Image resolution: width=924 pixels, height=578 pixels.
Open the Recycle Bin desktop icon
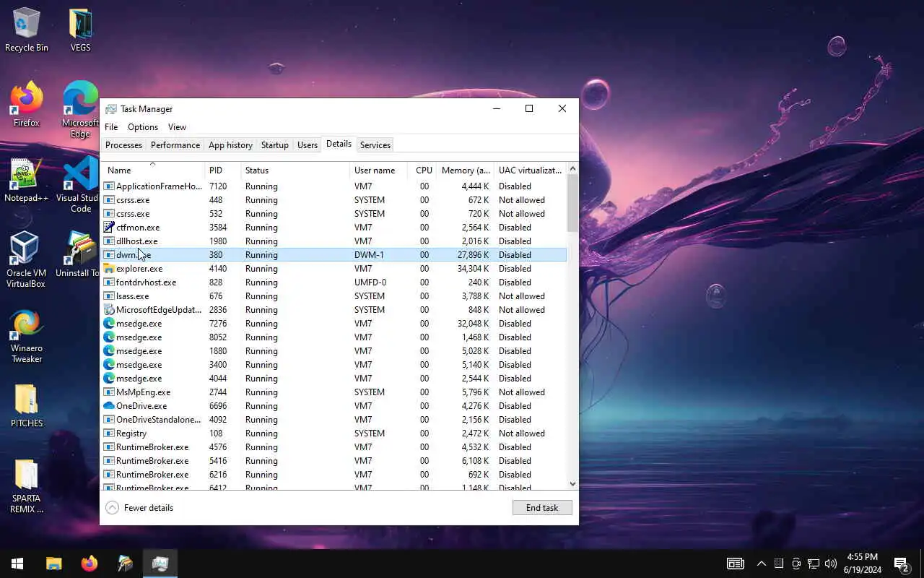[x=27, y=30]
